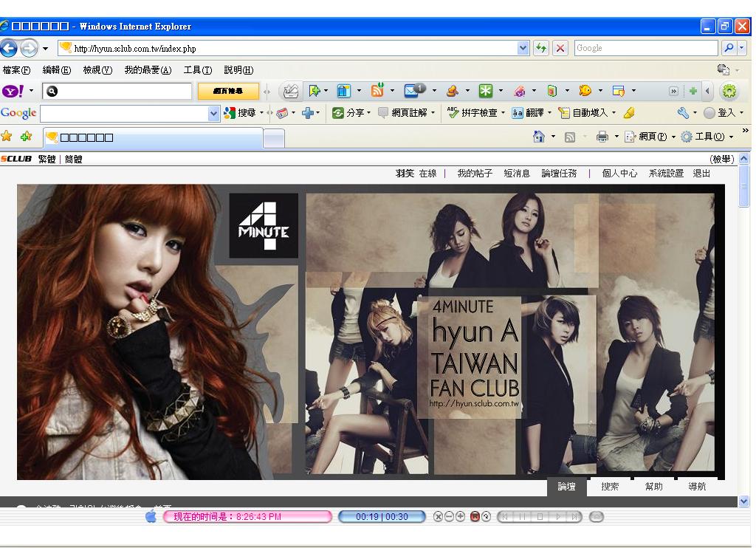Click the Yahoo Mail envelope icon
Image resolution: width=756 pixels, height=548 pixels.
pos(413,89)
